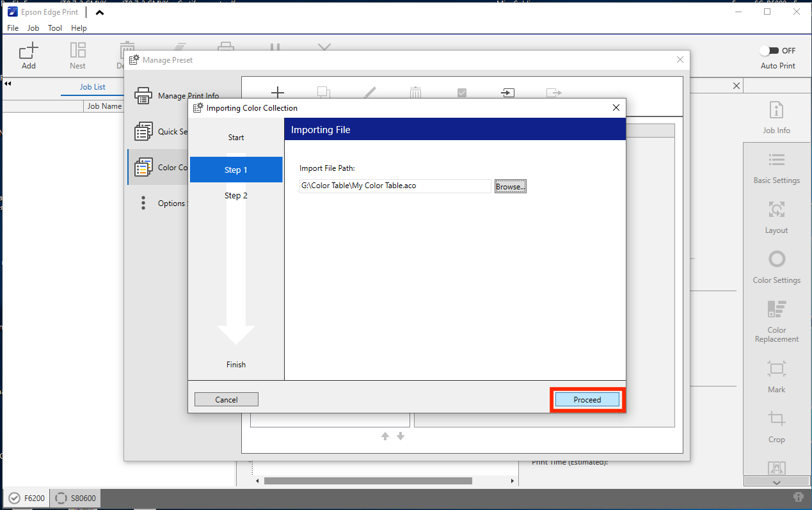Click the Proceed button

point(587,400)
